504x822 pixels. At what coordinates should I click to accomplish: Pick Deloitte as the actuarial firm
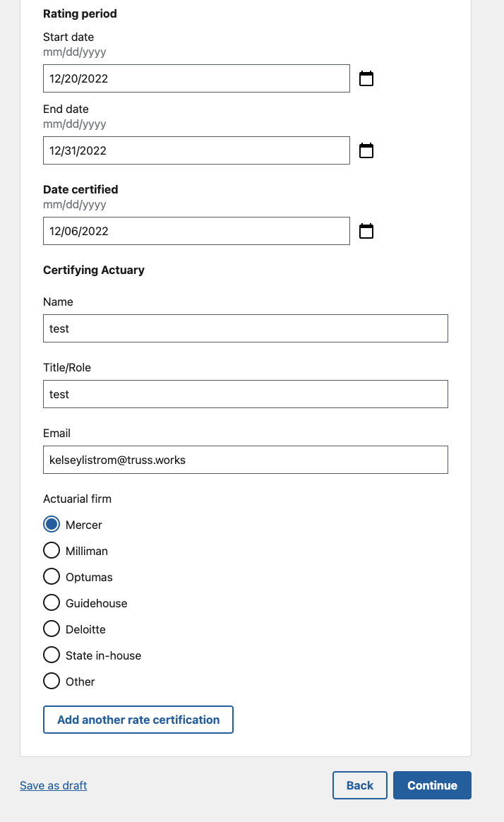(52, 629)
